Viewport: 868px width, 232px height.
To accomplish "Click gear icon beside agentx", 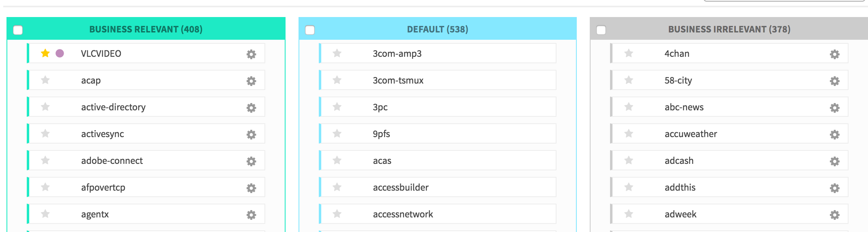I will [251, 215].
